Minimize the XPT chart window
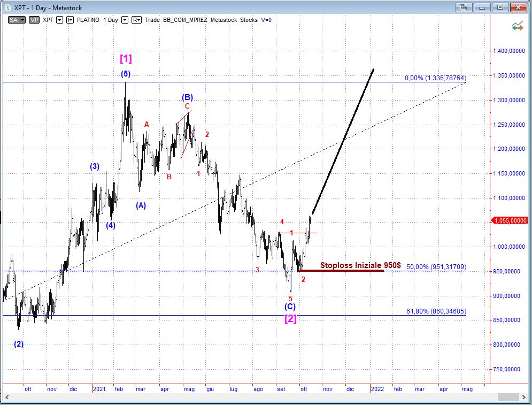 pyautogui.click(x=482, y=7)
